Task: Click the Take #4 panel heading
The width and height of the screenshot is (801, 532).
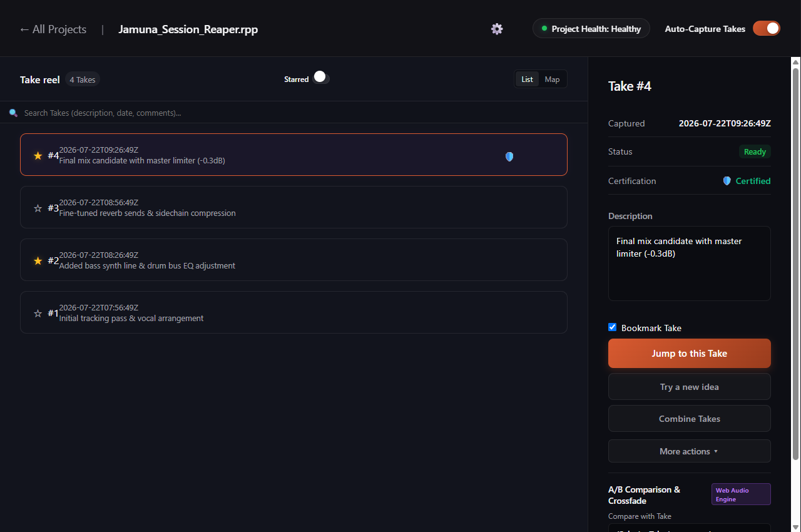Action: (630, 86)
